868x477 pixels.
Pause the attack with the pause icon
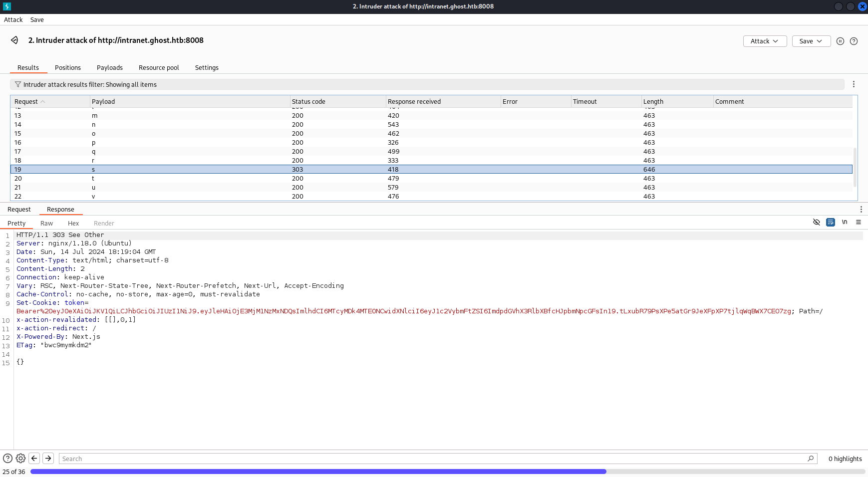(x=840, y=41)
